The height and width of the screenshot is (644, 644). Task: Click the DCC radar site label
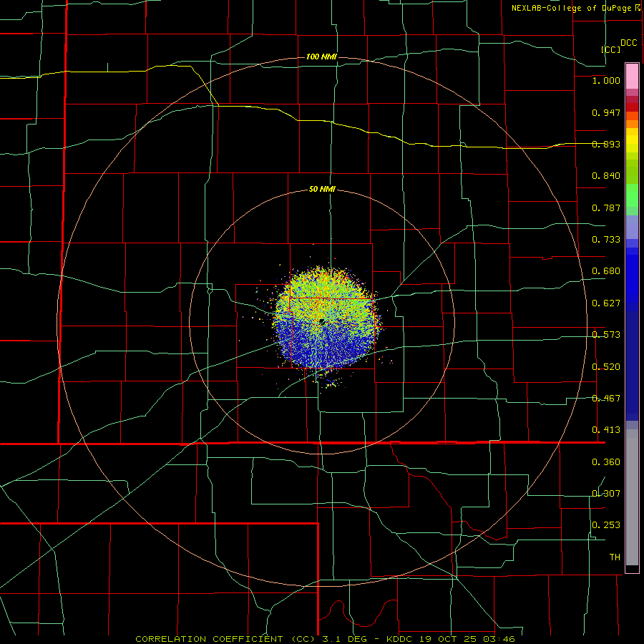[629, 43]
